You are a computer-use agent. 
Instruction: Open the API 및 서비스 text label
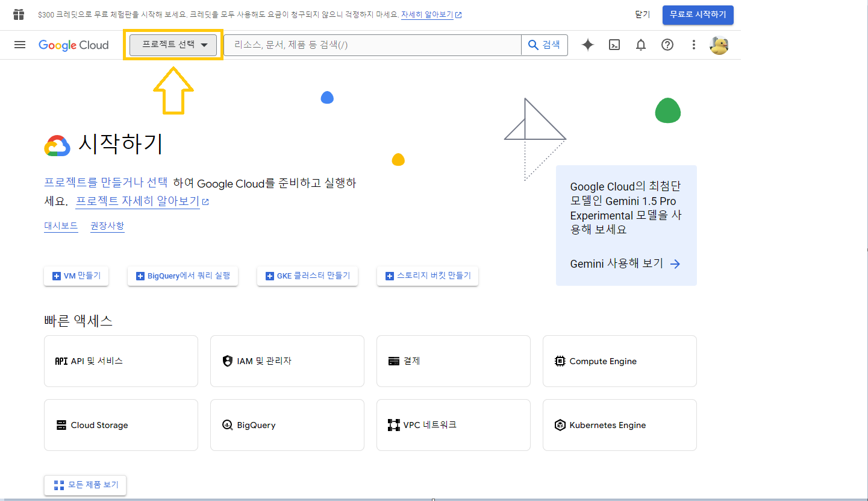point(97,361)
